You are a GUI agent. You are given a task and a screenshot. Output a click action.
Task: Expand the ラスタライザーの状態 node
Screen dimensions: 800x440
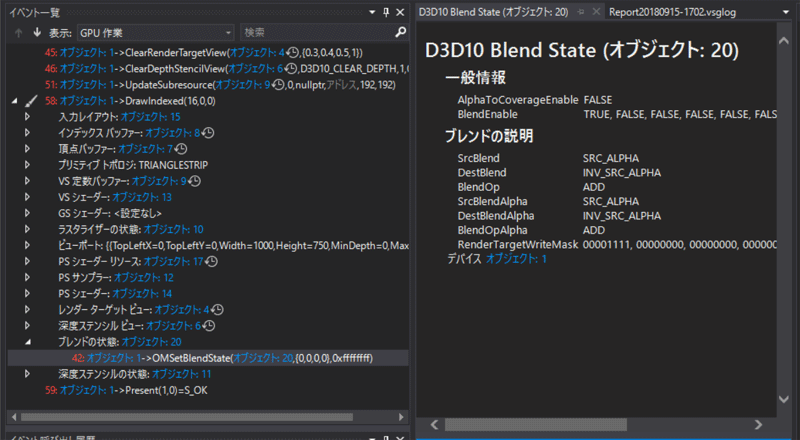point(27,229)
